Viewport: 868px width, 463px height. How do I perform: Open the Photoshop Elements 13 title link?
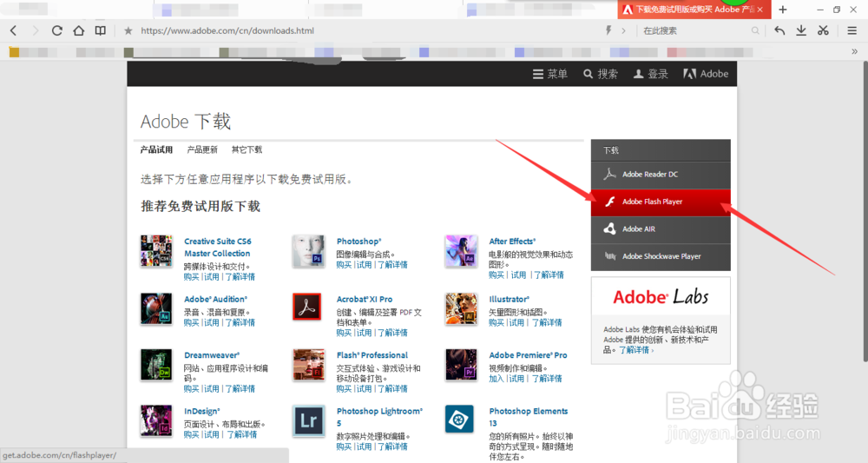tap(528, 417)
